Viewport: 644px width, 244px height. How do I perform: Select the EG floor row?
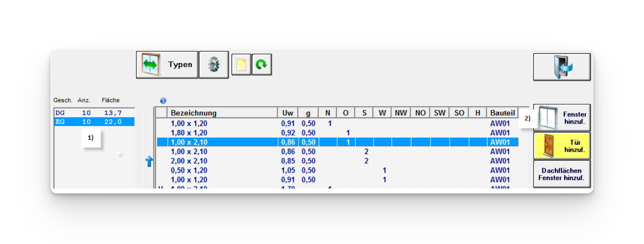pos(94,122)
